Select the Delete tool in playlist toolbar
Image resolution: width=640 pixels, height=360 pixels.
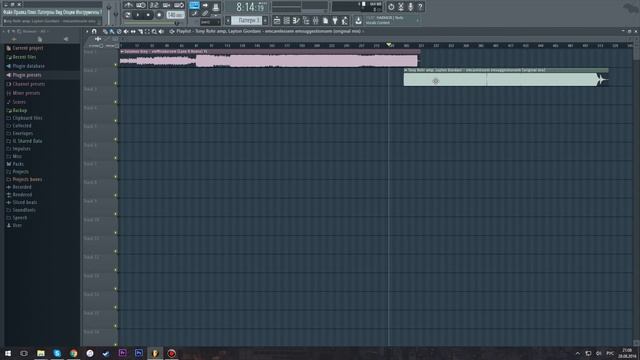click(x=119, y=31)
